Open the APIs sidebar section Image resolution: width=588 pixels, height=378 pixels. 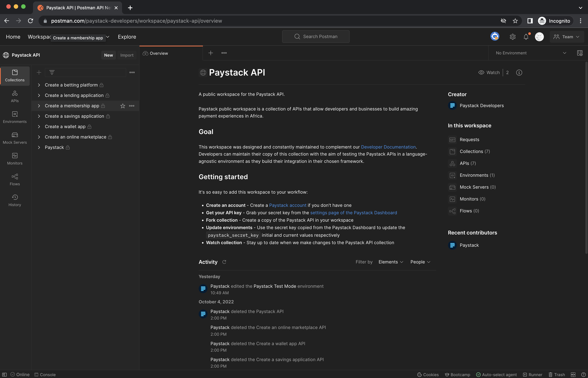pyautogui.click(x=15, y=97)
